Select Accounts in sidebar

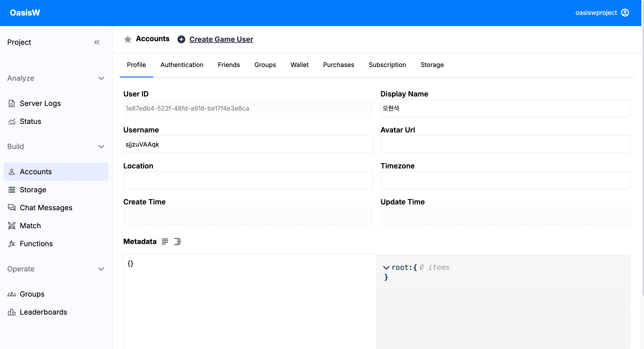click(x=56, y=172)
